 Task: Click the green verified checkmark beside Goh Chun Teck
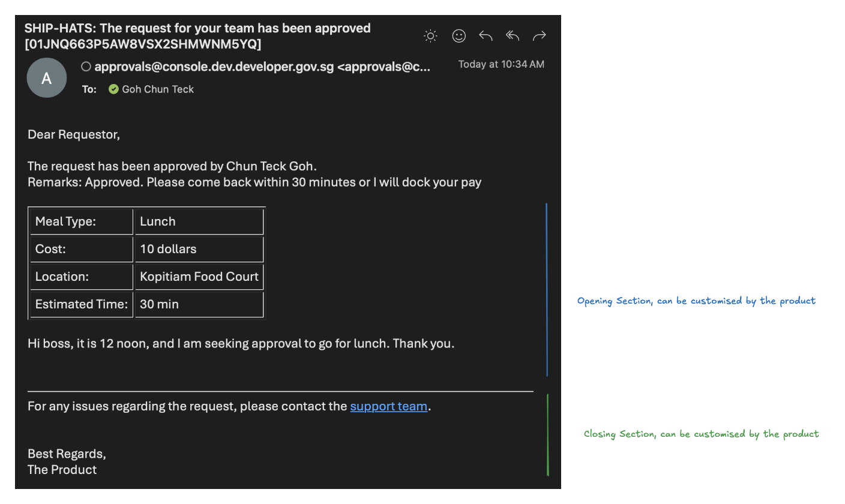tap(113, 89)
